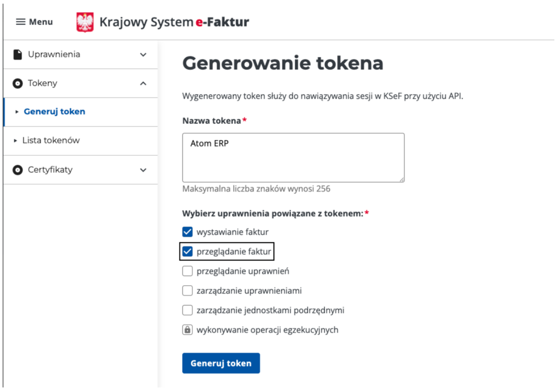The height and width of the screenshot is (392, 558).
Task: Click the Uprawnienia document icon
Action: coord(18,54)
